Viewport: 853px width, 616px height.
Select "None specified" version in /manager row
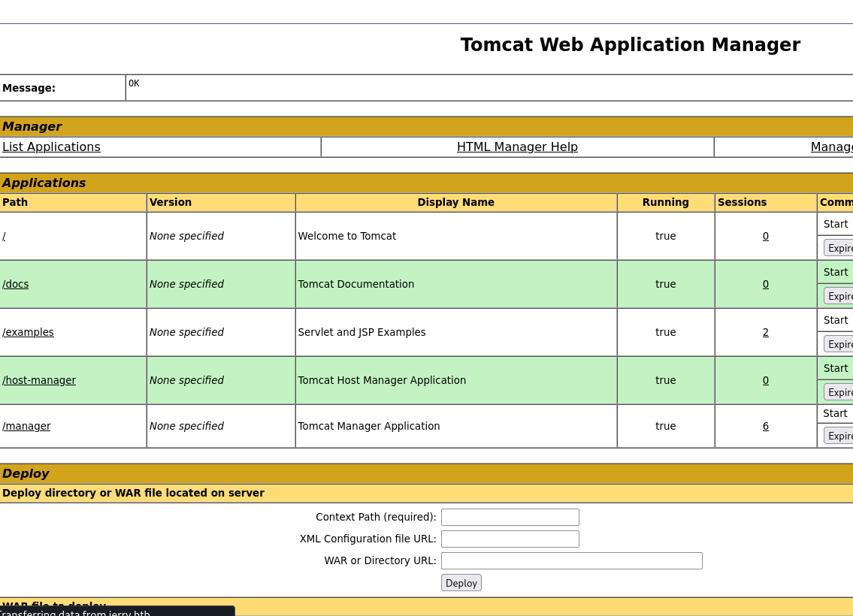[186, 426]
